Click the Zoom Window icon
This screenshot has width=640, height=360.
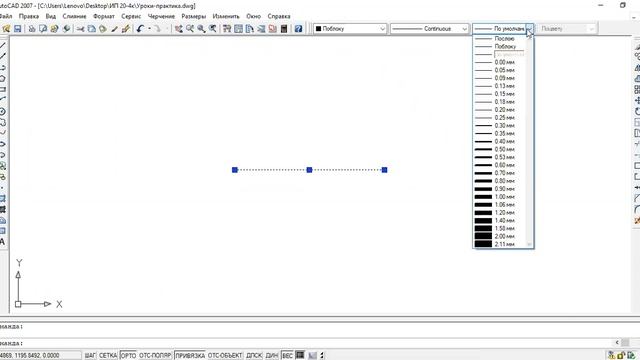point(201,29)
